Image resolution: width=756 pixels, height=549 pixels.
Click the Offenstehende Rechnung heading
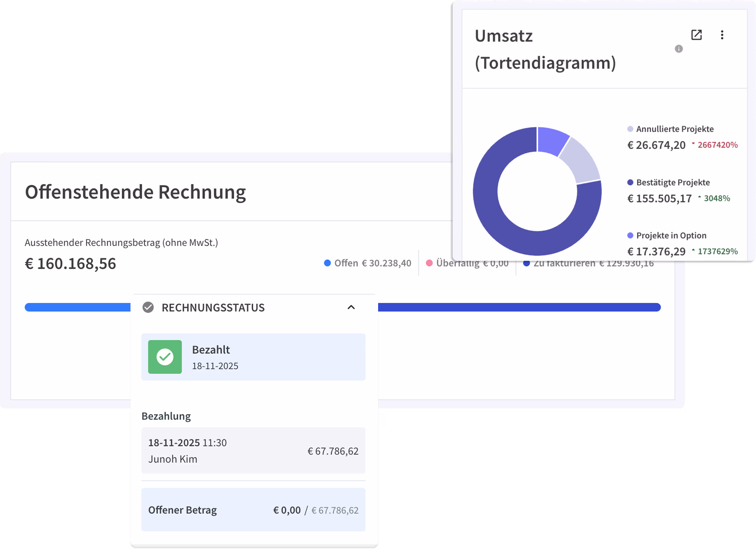coord(135,192)
